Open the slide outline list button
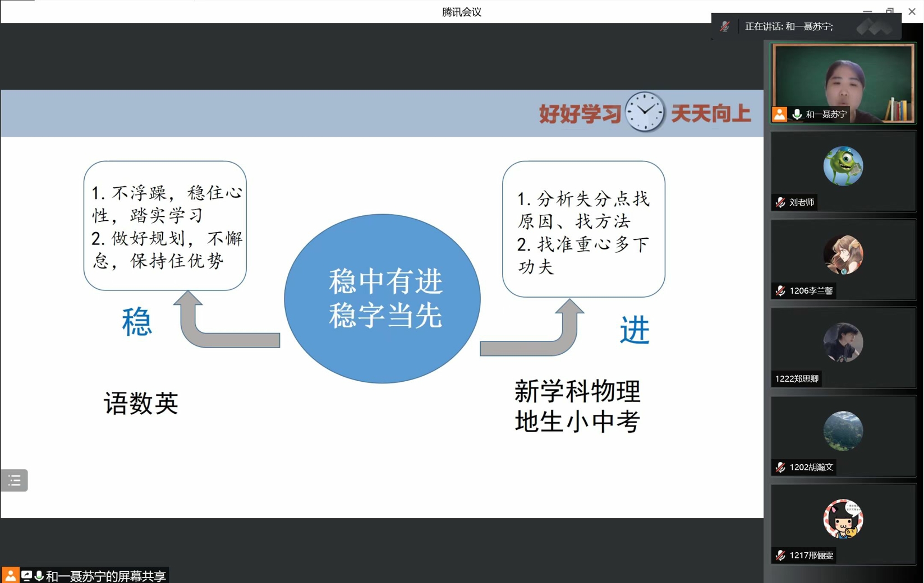The height and width of the screenshot is (583, 924). (x=15, y=480)
